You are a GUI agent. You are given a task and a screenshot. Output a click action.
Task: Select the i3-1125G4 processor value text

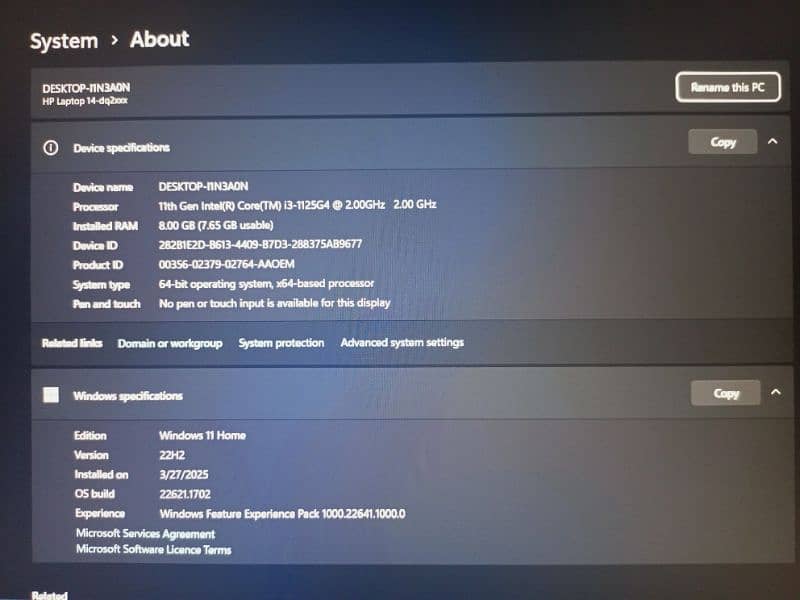coord(297,205)
